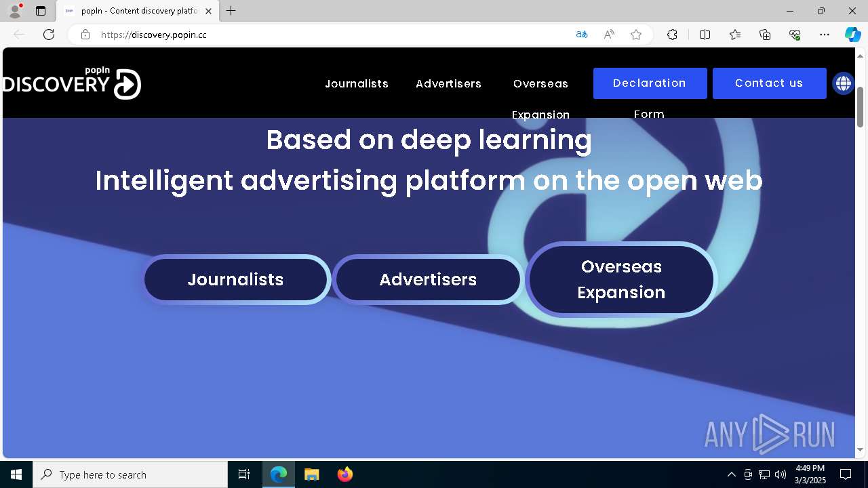
Task: Open the taskbar clock and calendar
Action: [810, 474]
